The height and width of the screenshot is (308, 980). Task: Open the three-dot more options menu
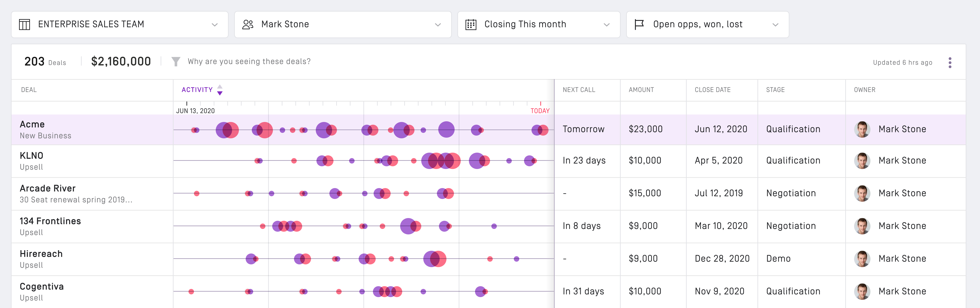pos(950,62)
